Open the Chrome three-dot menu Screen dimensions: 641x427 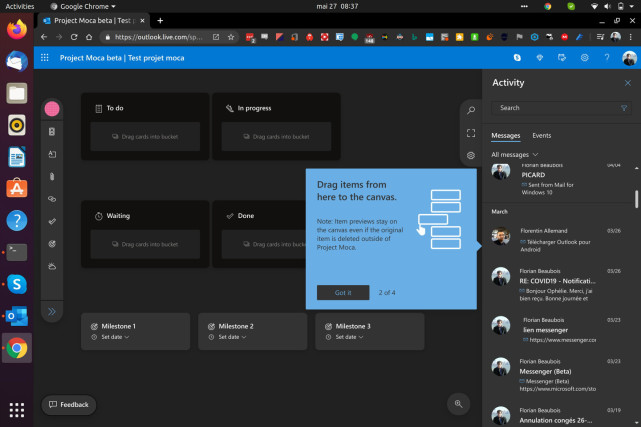[631, 37]
